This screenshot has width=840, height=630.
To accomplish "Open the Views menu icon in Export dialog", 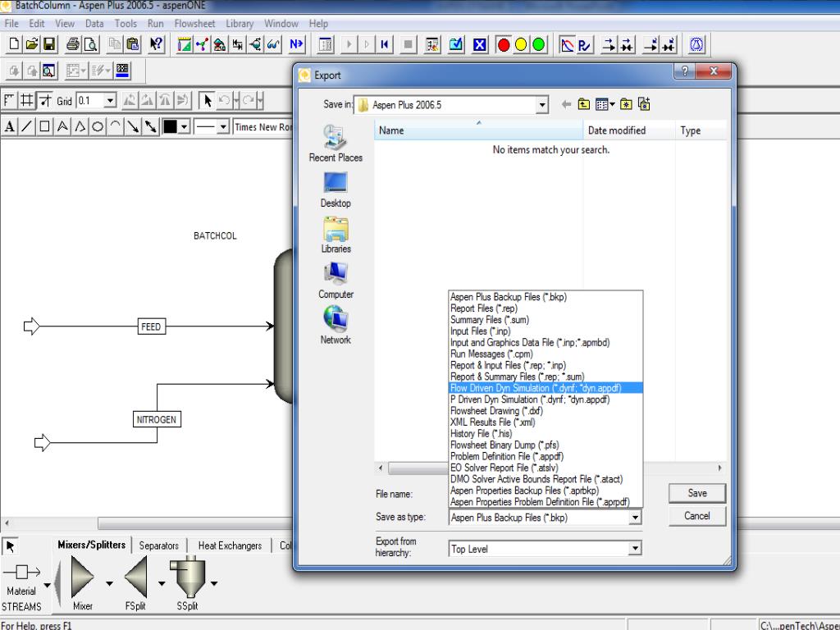I will click(605, 104).
